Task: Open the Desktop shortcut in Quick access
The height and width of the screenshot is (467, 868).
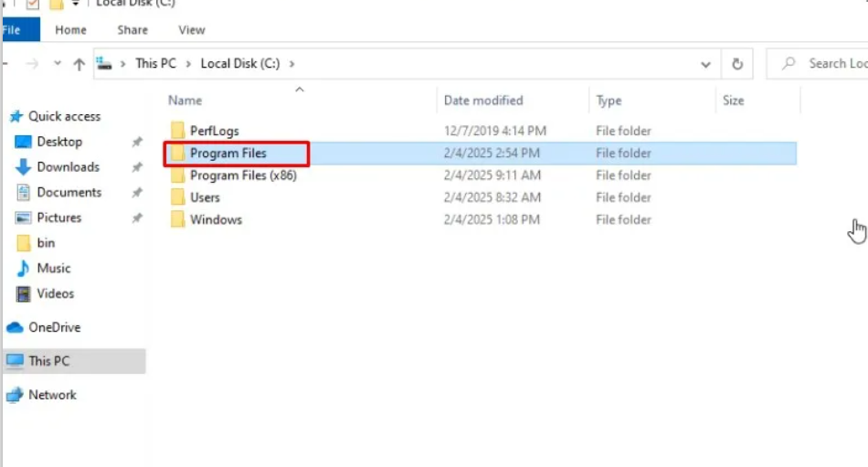Action: coord(58,142)
